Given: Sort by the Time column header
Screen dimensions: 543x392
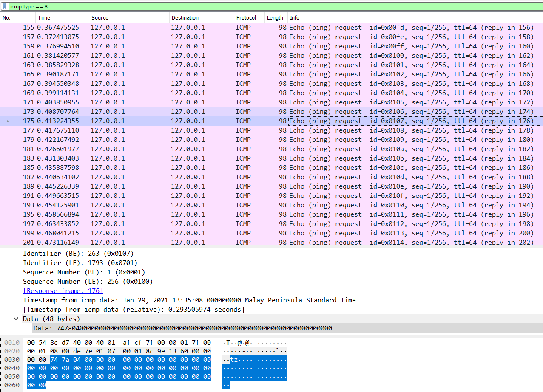Looking at the screenshot, I should (63, 17).
